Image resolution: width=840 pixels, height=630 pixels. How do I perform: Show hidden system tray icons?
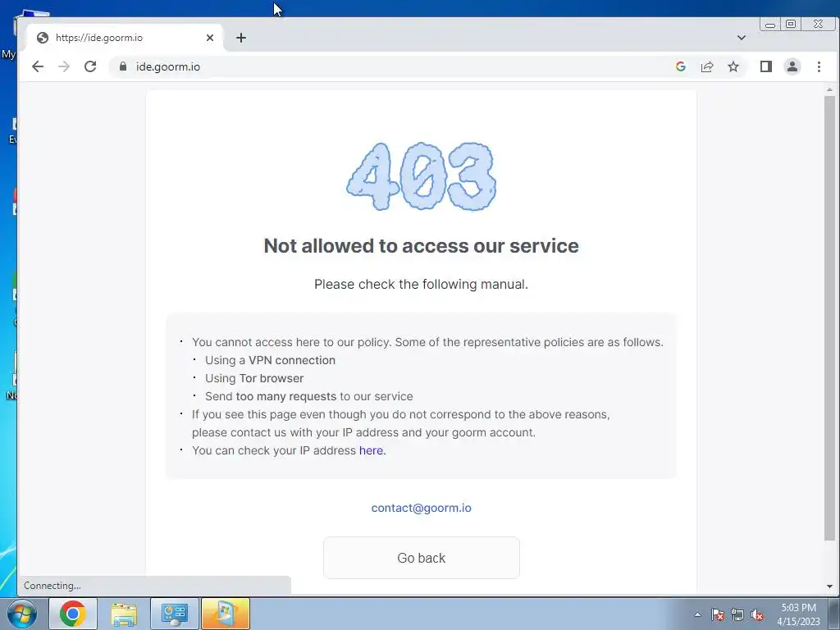tap(697, 614)
